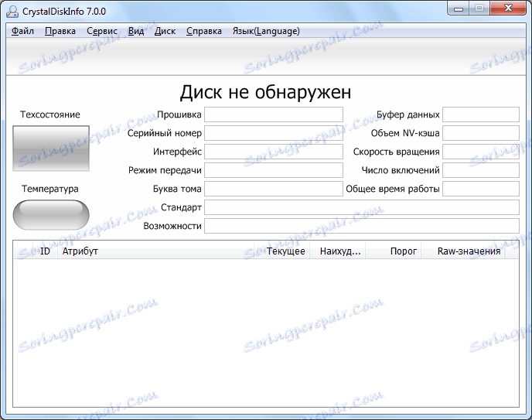Open the Вид menu
The height and width of the screenshot is (420, 532).
(x=136, y=31)
